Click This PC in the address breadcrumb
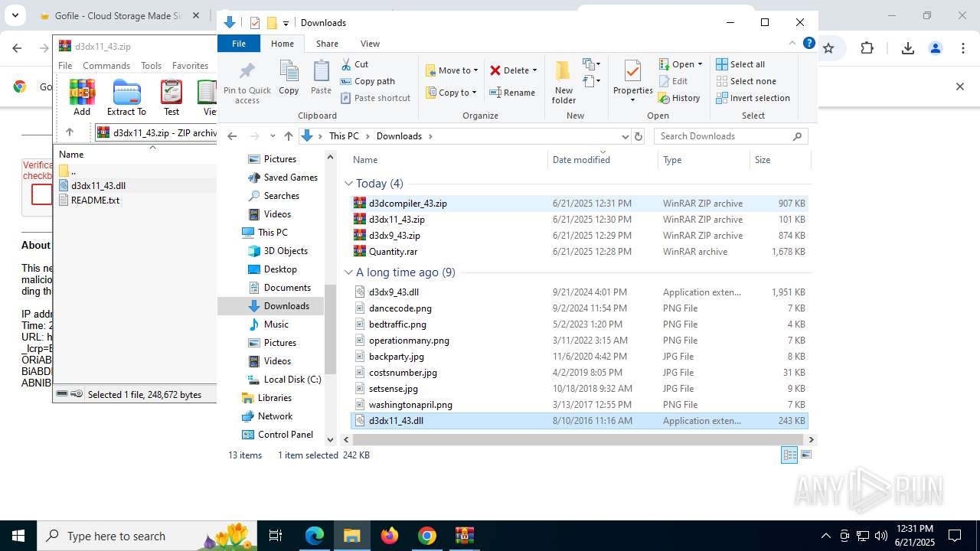The height and width of the screenshot is (551, 980). coord(344,136)
